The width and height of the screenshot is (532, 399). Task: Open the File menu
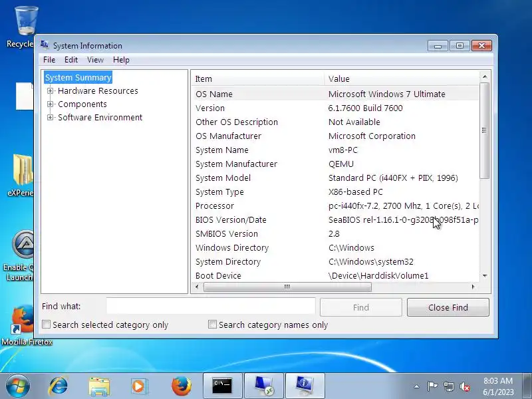pos(49,60)
